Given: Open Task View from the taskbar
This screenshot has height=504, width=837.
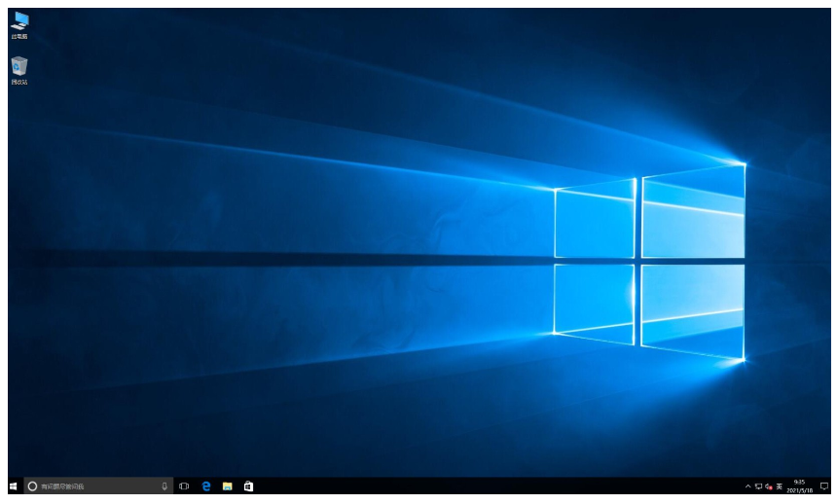Looking at the screenshot, I should [184, 486].
